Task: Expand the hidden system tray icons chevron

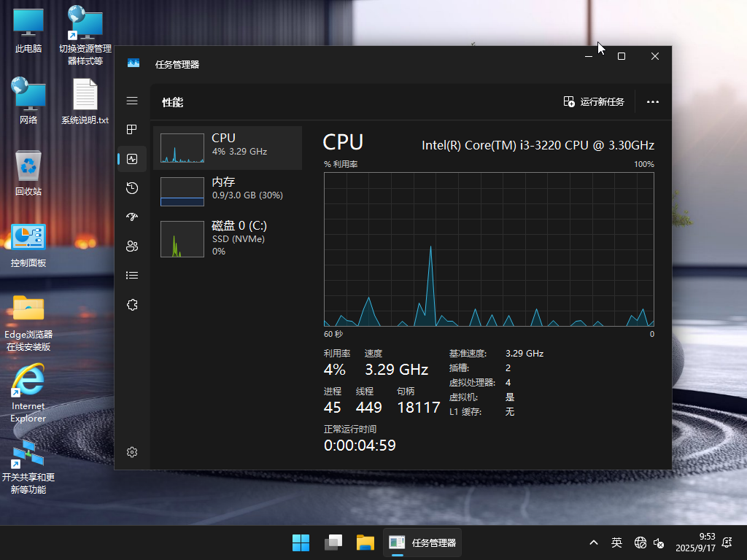Action: 594,542
